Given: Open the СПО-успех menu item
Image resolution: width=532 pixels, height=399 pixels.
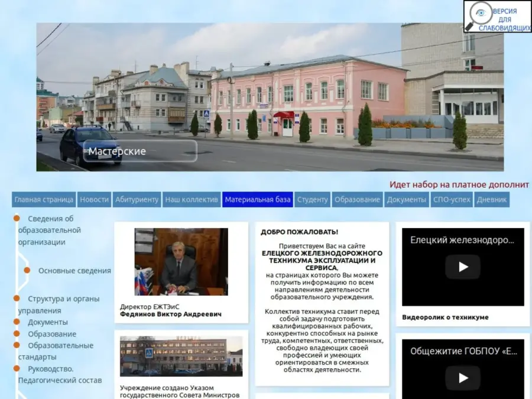Looking at the screenshot, I should [452, 200].
